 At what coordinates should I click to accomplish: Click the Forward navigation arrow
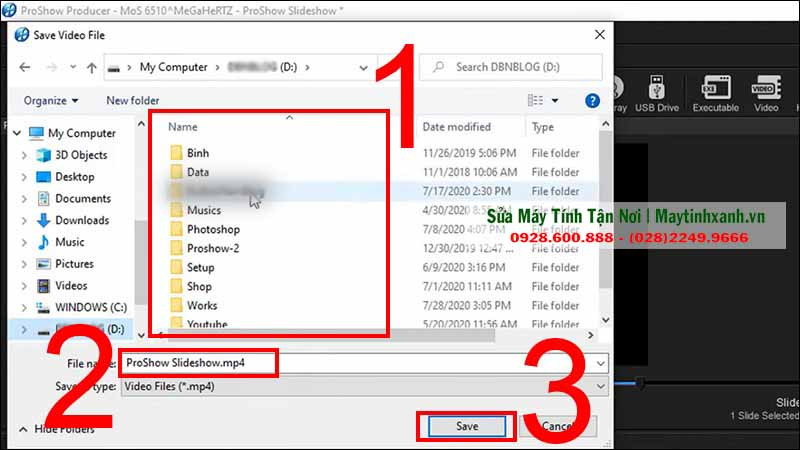[x=52, y=67]
